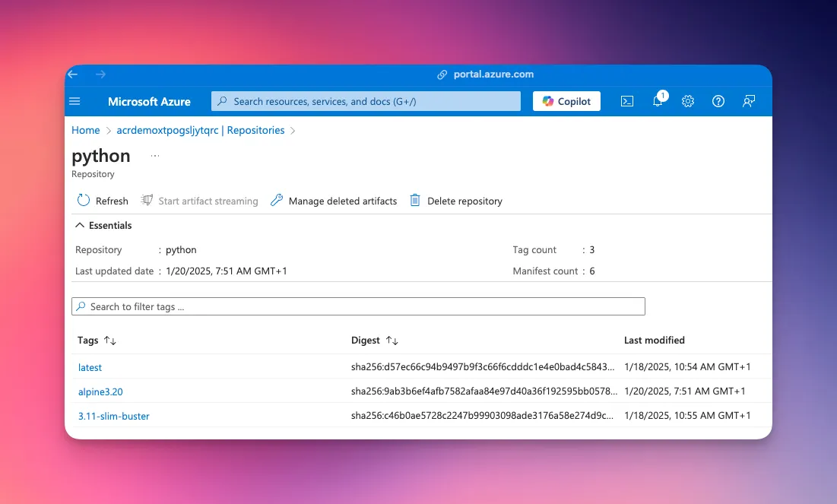Go back with the browser back arrow
Image resolution: width=837 pixels, height=504 pixels.
(x=73, y=74)
